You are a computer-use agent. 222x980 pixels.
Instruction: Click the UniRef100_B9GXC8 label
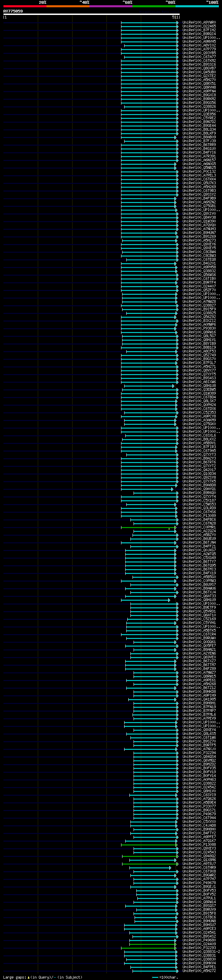pos(199,95)
